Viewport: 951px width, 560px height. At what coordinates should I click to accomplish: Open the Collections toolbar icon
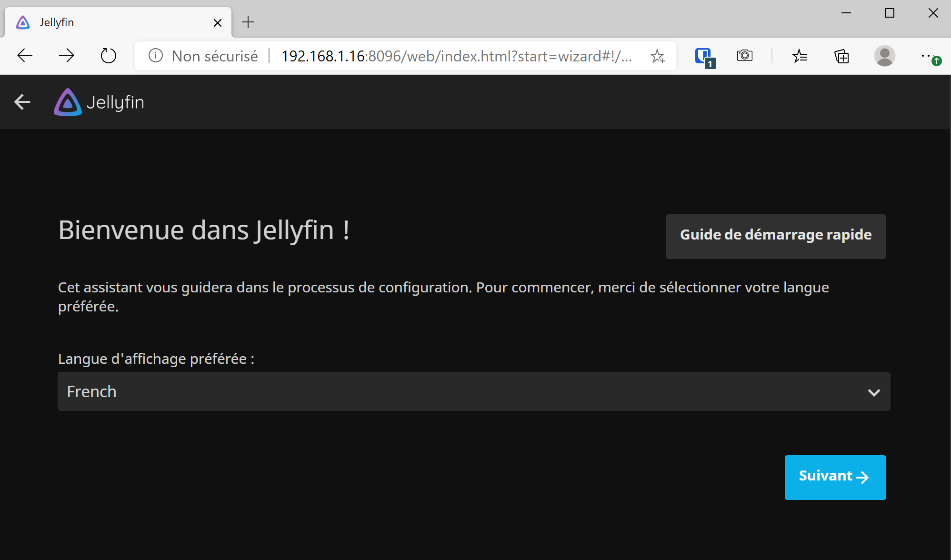click(x=841, y=56)
